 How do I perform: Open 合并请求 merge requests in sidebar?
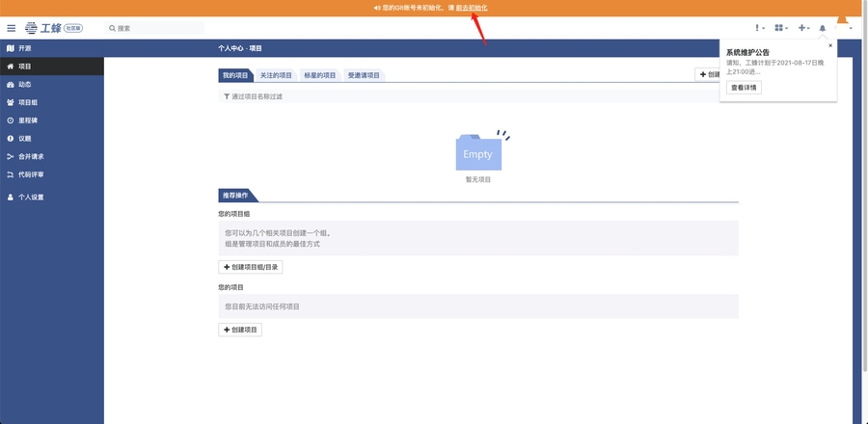pos(31,156)
